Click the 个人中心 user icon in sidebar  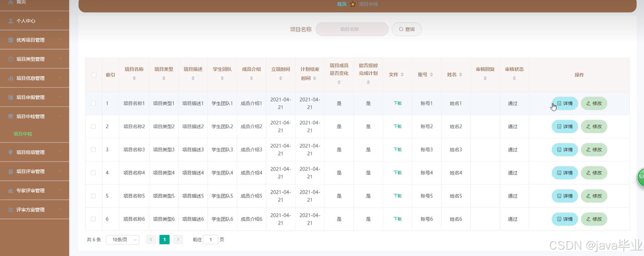(11, 21)
